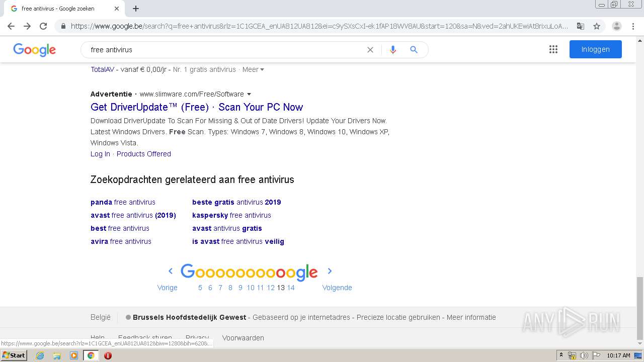Click the vertical page scrollbar thumb
The width and height of the screenshot is (644, 362).
640,308
